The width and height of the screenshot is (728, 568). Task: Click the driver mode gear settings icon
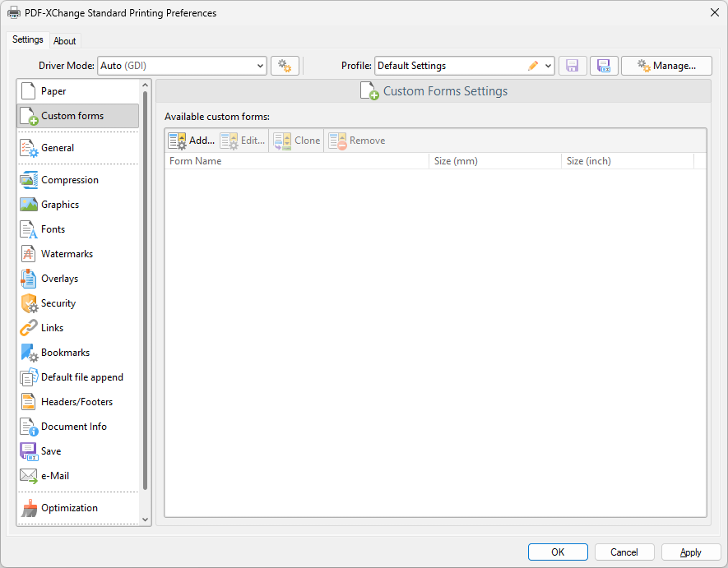point(285,66)
